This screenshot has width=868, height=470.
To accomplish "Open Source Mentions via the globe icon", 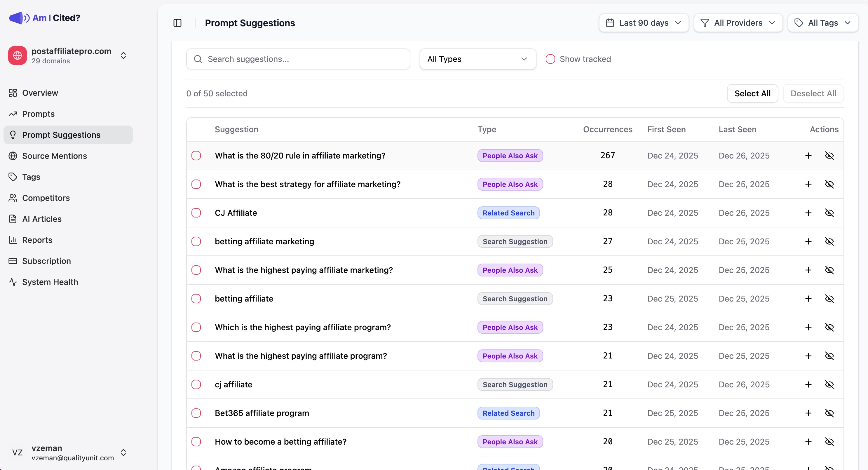I will point(13,156).
